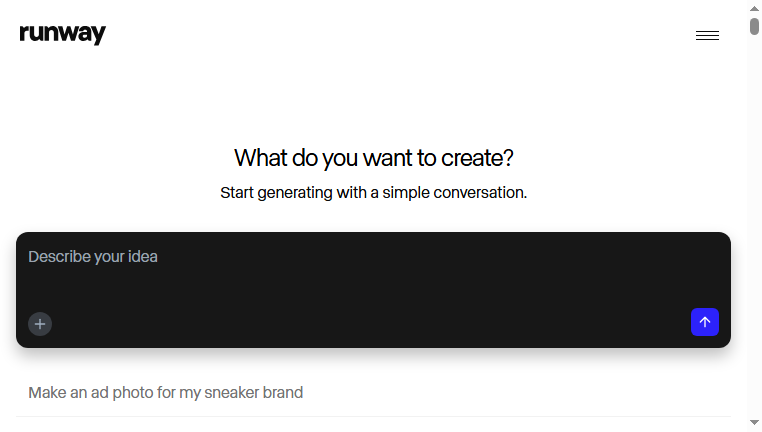Submit prompt with blue arrow button
Viewport: 762px width, 432px height.
click(x=705, y=322)
